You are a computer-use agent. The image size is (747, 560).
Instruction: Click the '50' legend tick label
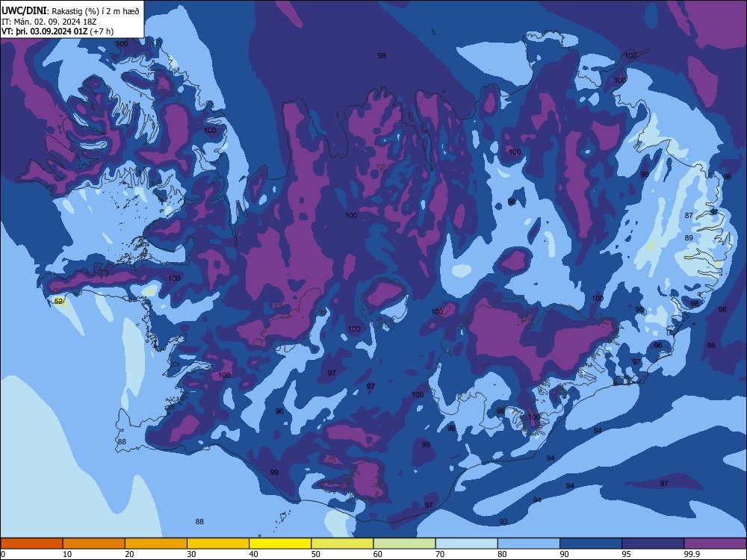coord(316,554)
